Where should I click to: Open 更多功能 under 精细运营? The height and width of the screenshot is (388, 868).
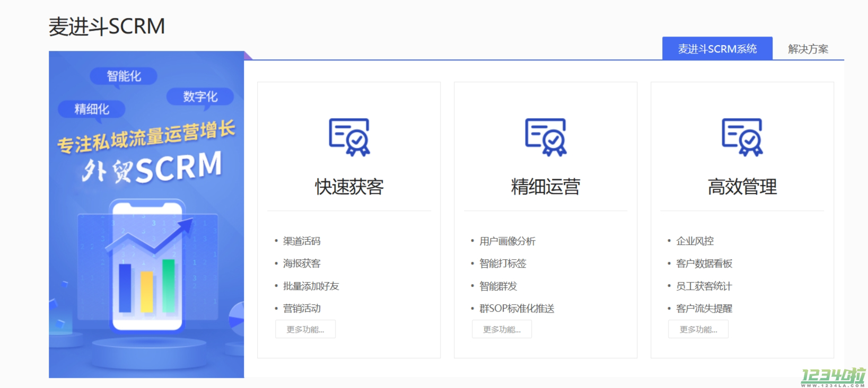coord(502,329)
